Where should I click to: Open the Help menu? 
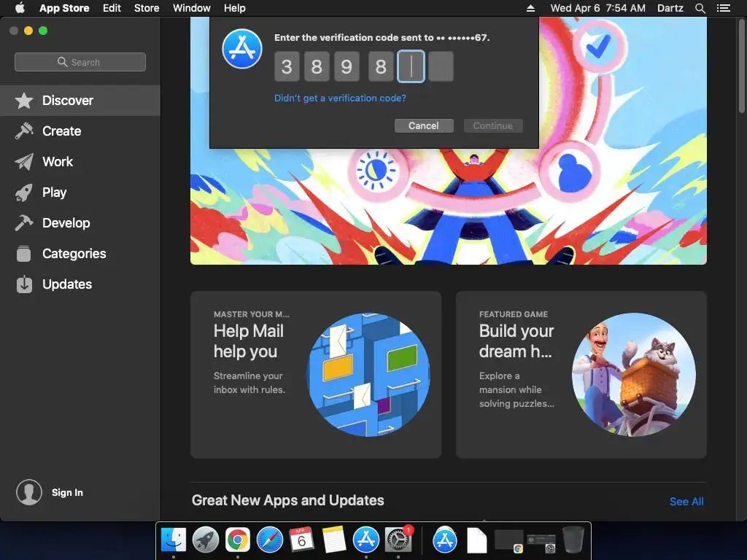tap(235, 8)
